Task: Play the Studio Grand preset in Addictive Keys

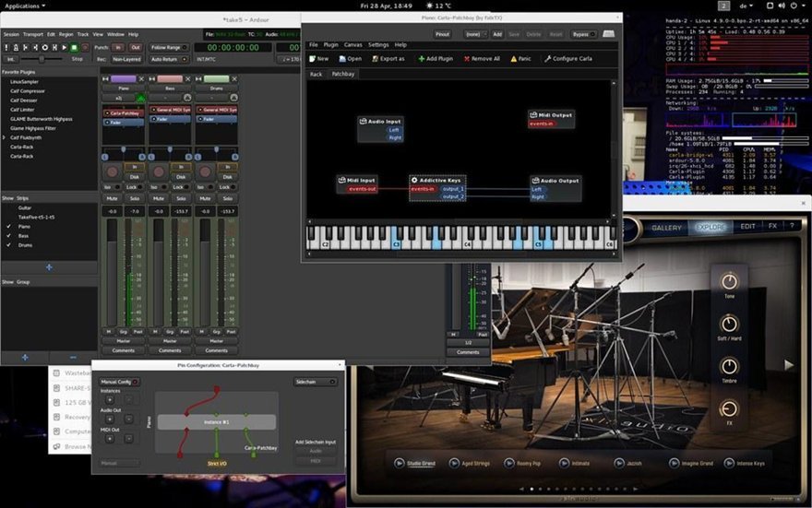Action: click(400, 463)
